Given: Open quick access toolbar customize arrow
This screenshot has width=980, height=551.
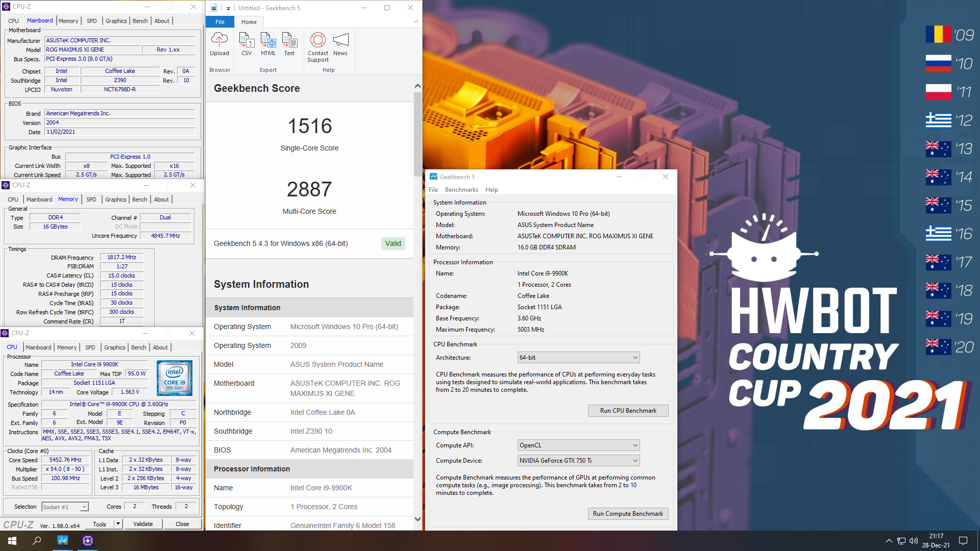Looking at the screenshot, I should [228, 8].
